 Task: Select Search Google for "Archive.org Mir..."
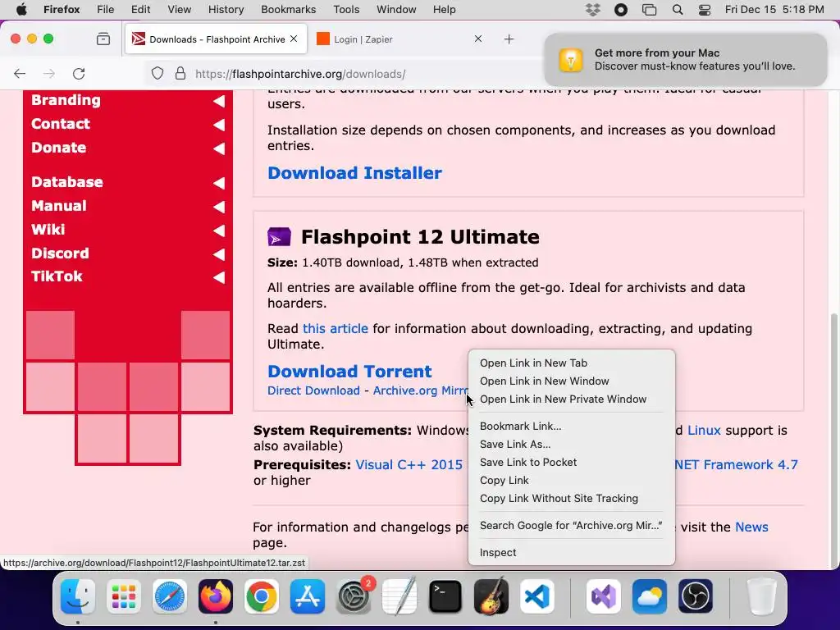pyautogui.click(x=571, y=526)
